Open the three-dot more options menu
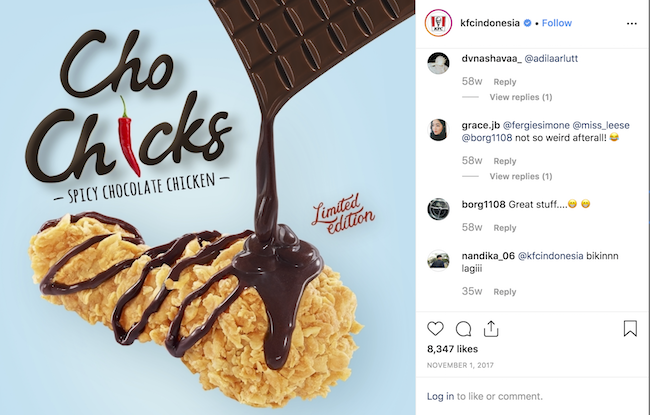 [632, 24]
